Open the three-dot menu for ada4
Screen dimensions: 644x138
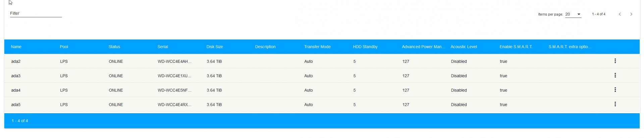tap(615, 90)
